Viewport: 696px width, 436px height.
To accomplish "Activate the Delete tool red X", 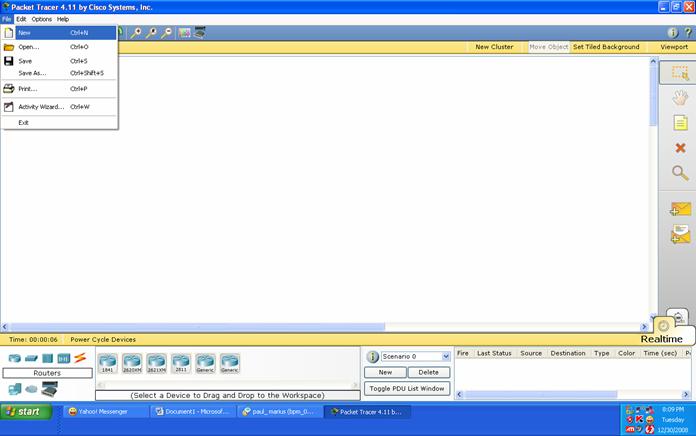I will pos(680,148).
